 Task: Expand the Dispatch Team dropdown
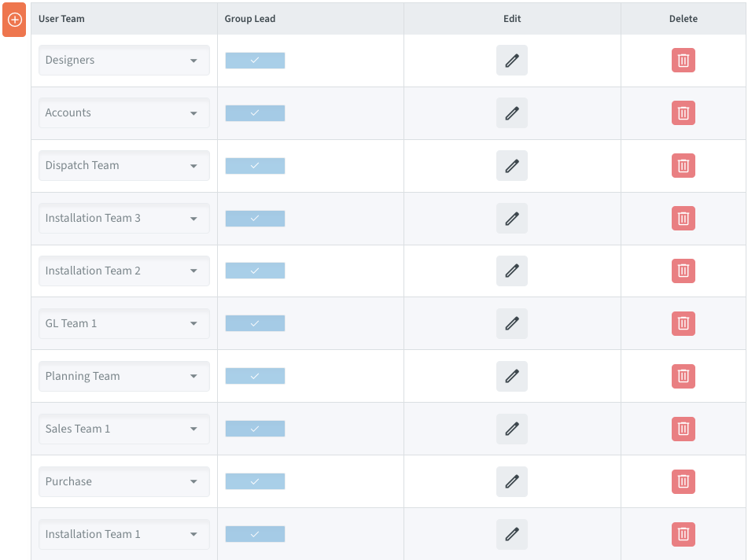click(124, 166)
